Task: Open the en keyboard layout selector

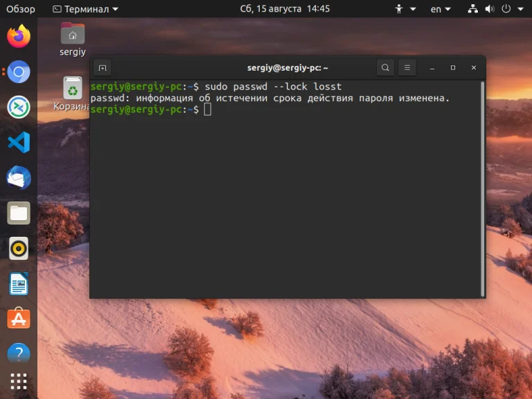Action: pyautogui.click(x=441, y=9)
